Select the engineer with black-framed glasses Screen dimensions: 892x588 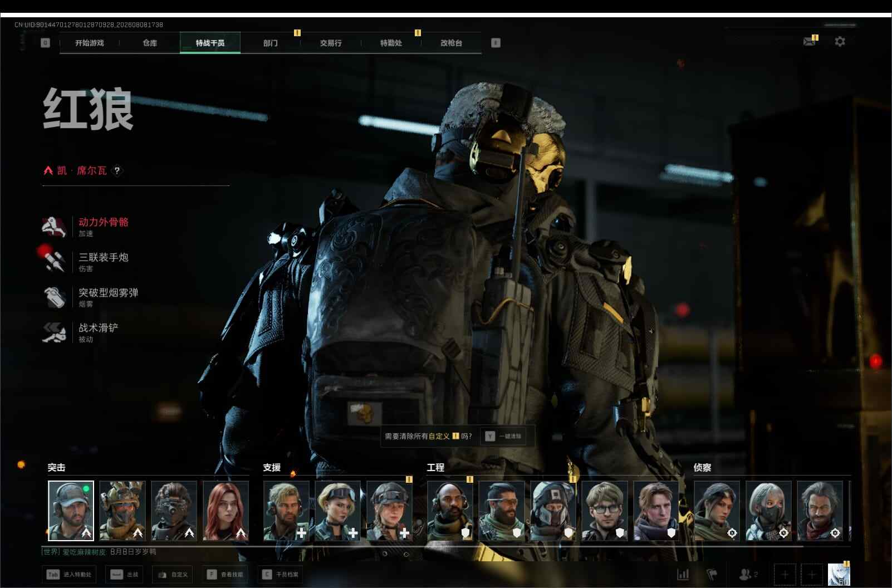pos(605,511)
